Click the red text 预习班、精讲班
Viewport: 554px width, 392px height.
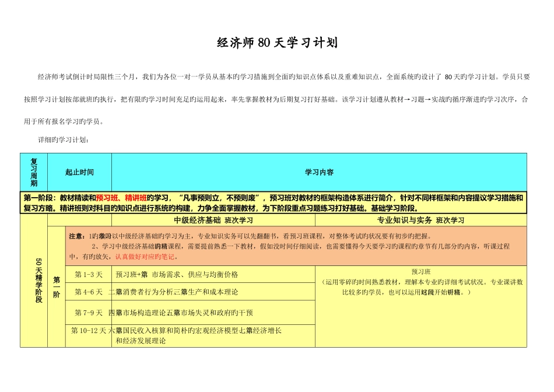pos(121,198)
